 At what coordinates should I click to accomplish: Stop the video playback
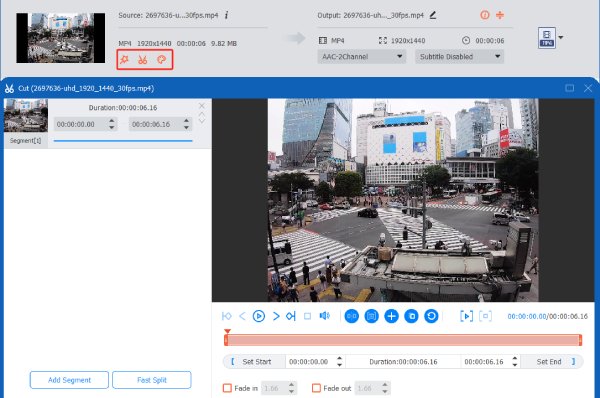pyautogui.click(x=307, y=316)
